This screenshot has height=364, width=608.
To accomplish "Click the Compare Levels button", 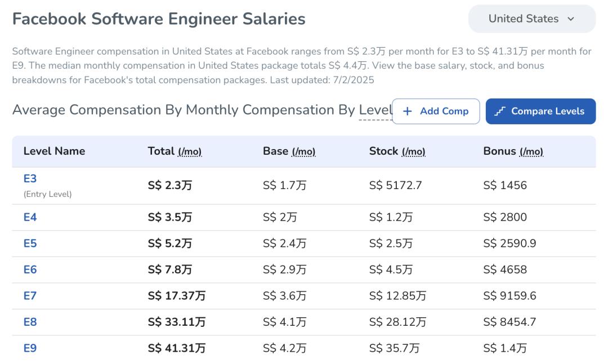I will (x=540, y=111).
